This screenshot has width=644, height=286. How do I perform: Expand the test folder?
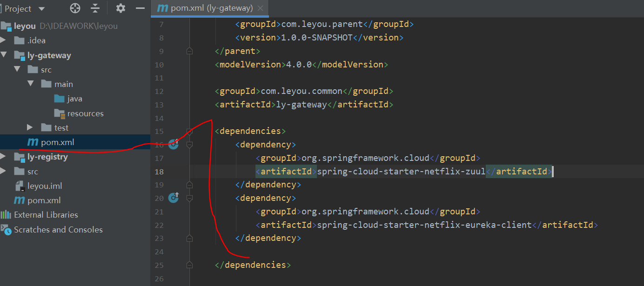coord(30,127)
